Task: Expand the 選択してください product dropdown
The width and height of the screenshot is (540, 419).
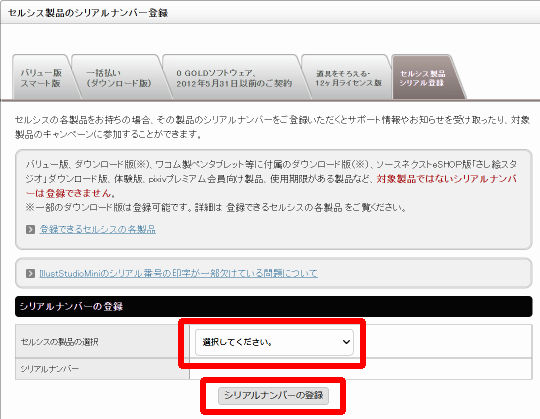Action: coord(274,342)
